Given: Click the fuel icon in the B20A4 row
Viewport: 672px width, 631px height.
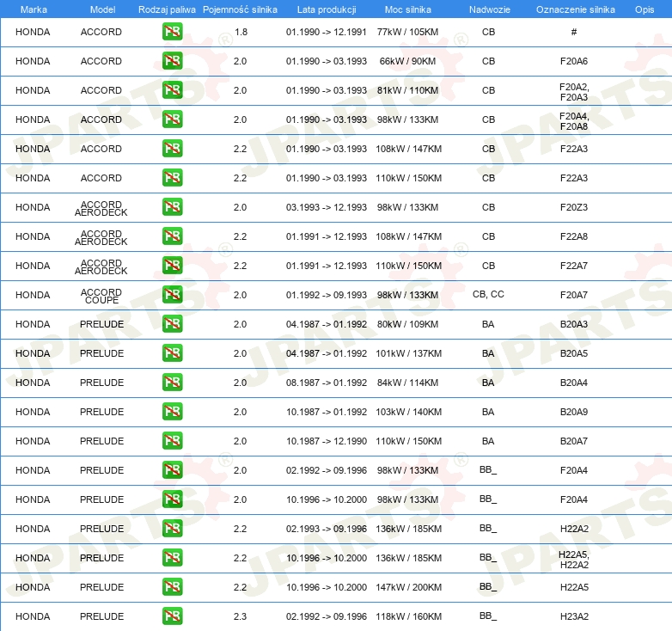Looking at the screenshot, I should pos(172,382).
